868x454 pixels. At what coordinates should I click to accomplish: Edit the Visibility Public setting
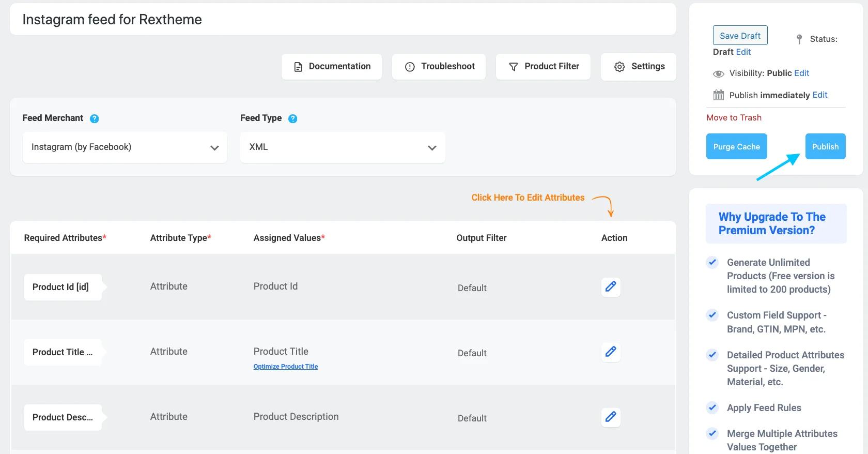click(801, 73)
